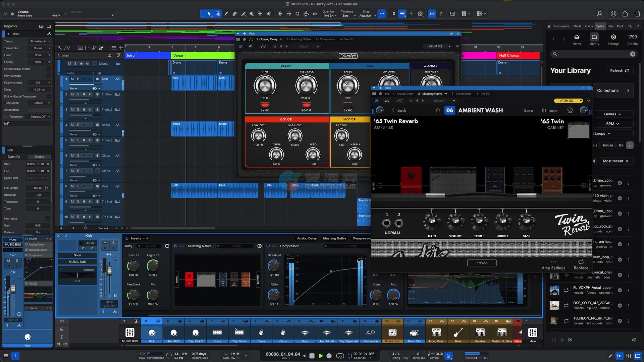Click the Half Chorus arranger section

coord(518,55)
